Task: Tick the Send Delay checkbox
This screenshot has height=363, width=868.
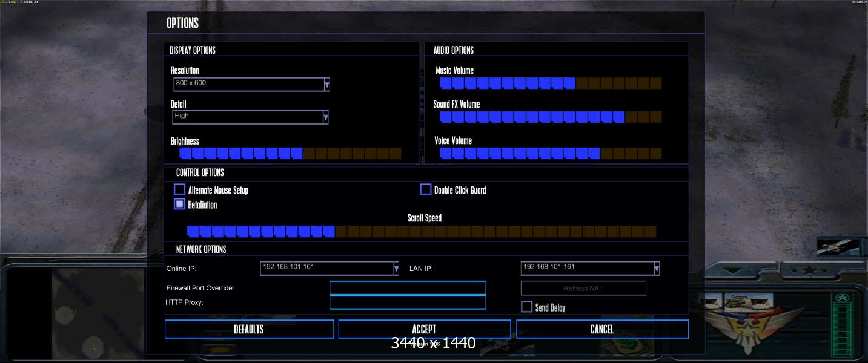Action: pos(526,307)
